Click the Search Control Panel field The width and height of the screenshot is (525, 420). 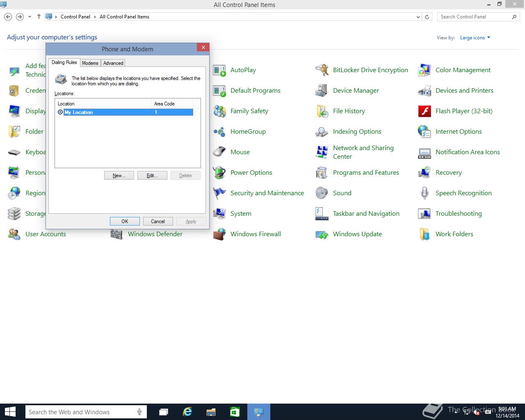point(478,17)
